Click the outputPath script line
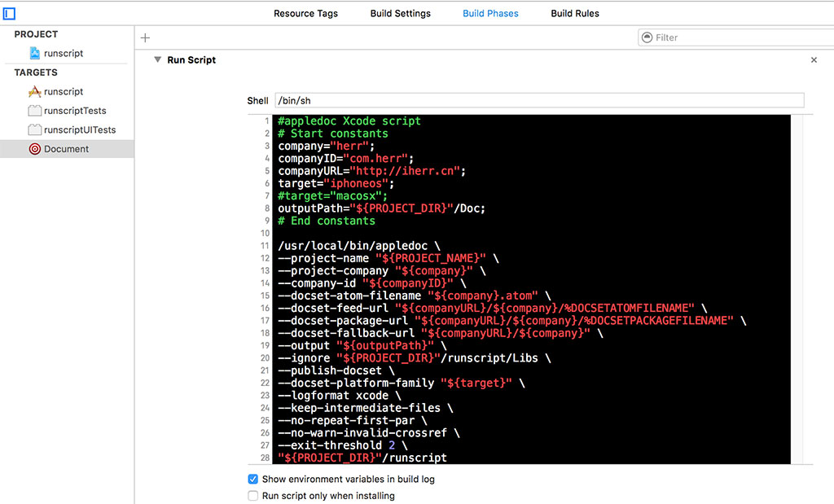The width and height of the screenshot is (834, 504). coord(382,208)
